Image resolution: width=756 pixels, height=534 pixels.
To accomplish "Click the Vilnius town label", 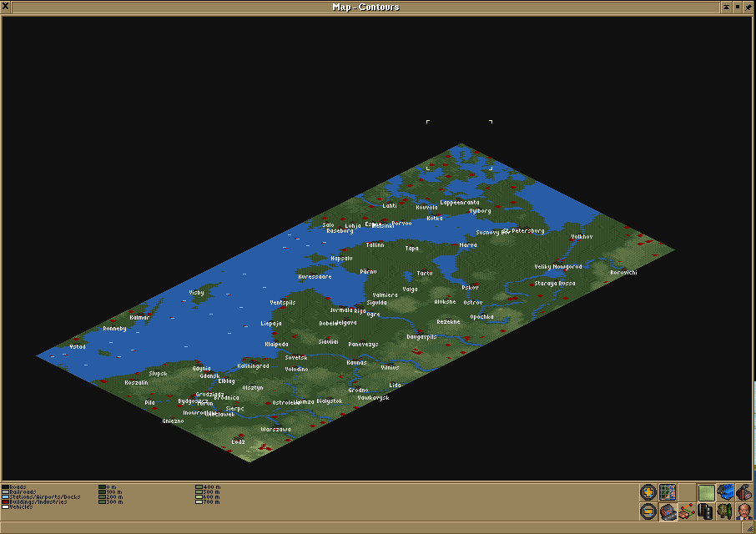I will [390, 367].
